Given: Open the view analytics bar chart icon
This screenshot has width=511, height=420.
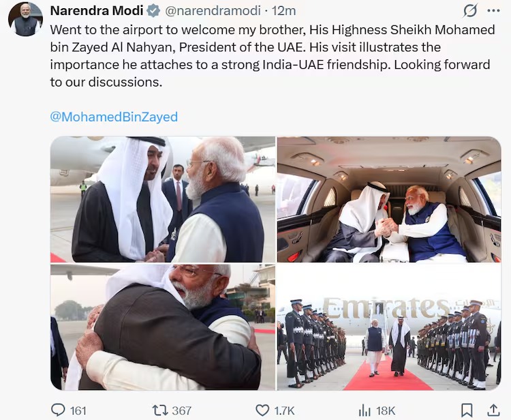Looking at the screenshot, I should (365, 410).
